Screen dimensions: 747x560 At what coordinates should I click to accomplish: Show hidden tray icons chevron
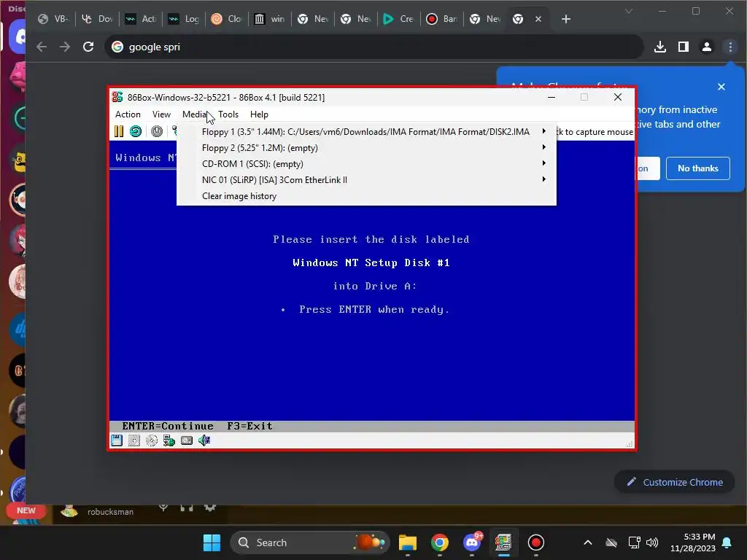(588, 542)
